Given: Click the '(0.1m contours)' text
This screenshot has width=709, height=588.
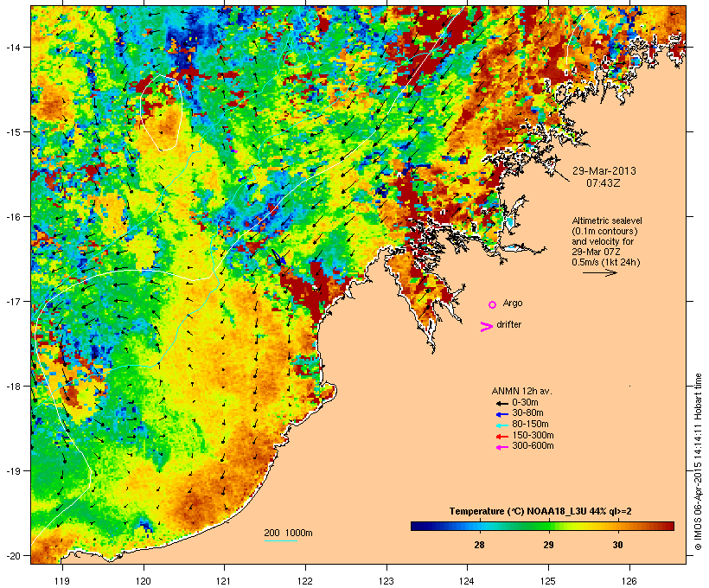Looking at the screenshot, I should coord(605,232).
